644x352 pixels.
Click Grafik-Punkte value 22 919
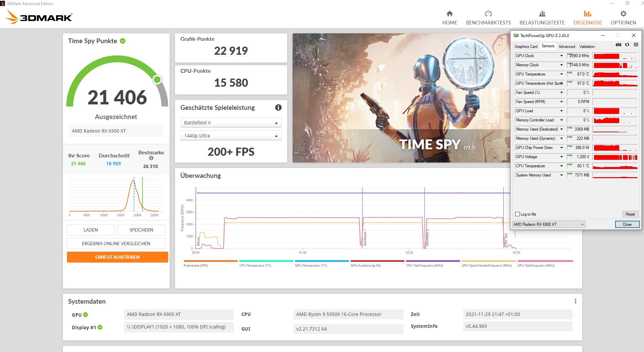click(231, 51)
